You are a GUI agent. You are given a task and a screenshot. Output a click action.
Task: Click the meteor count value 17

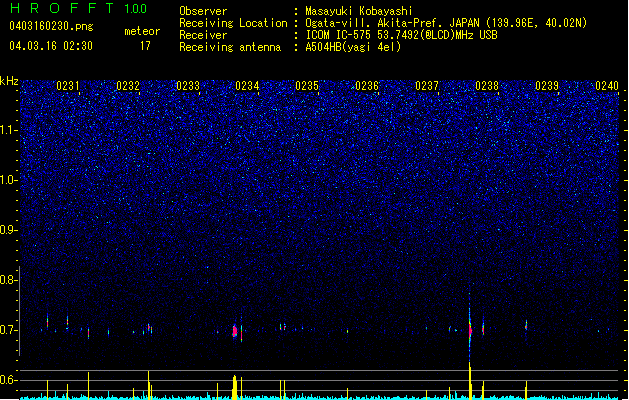pos(145,46)
